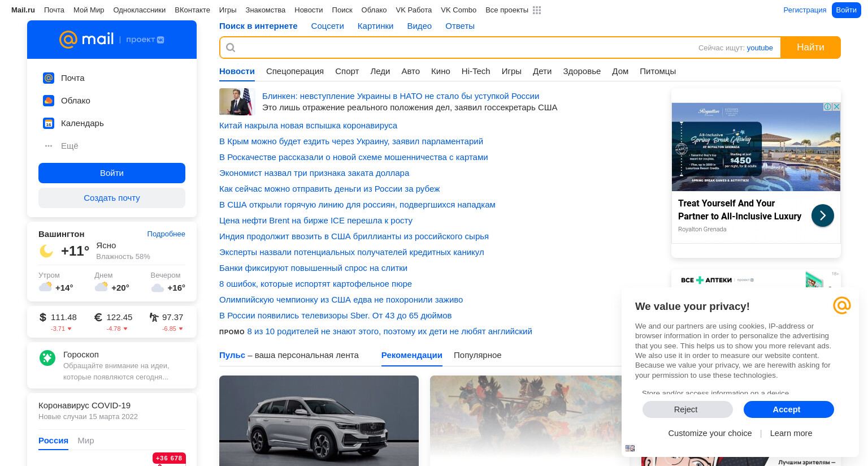868x466 pixels.
Task: Click the Royalton Grenada ad image
Action: (x=756, y=147)
